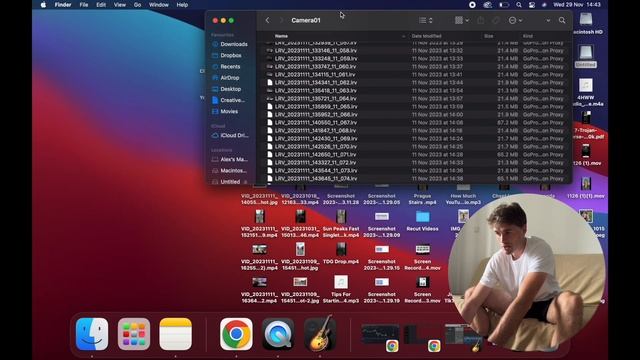Click the Edit Tags icon in Finder toolbar
640x360 pixels.
(496, 20)
